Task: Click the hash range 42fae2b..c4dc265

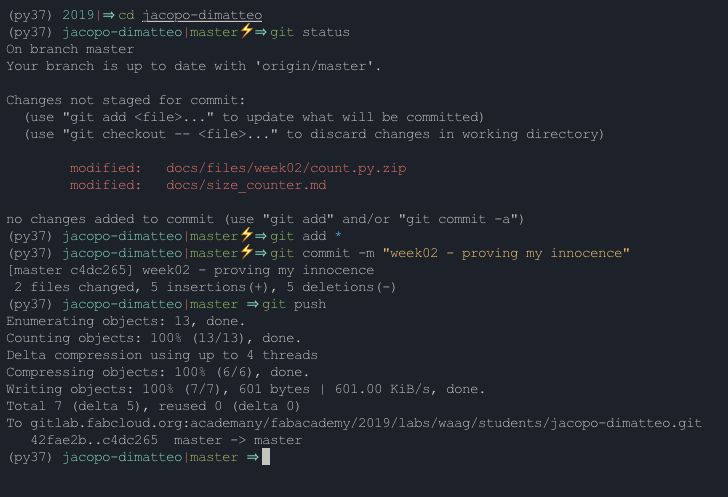Action: tap(94, 440)
